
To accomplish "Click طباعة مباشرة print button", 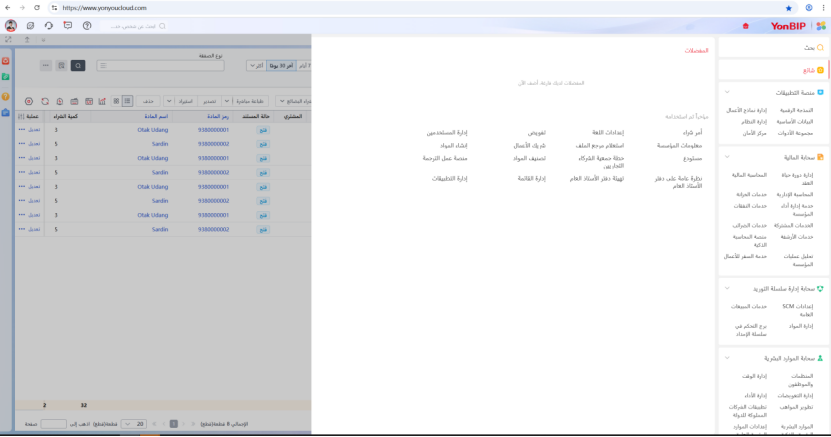I will point(250,101).
